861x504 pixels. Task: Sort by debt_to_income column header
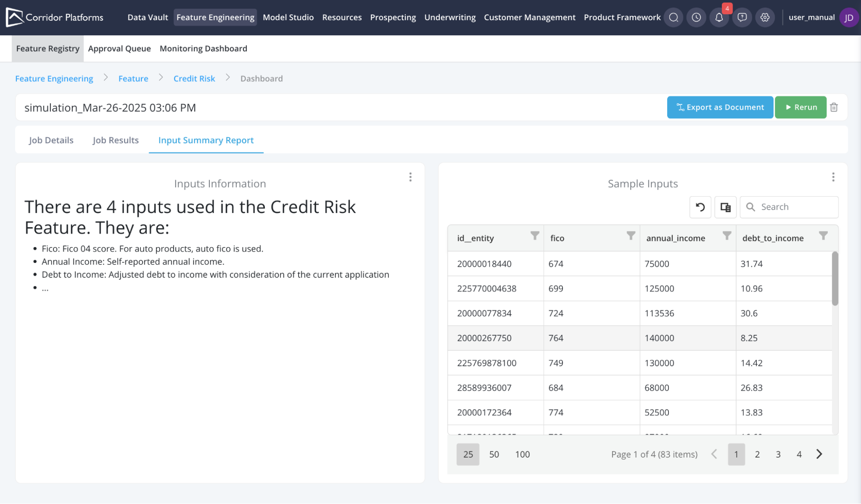[x=773, y=238]
